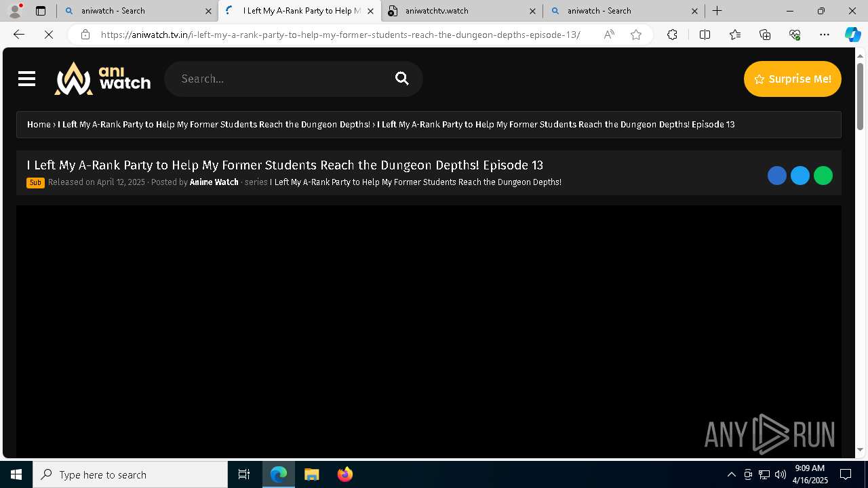The image size is (868, 488).
Task: View site information lock icon
Action: click(85, 35)
